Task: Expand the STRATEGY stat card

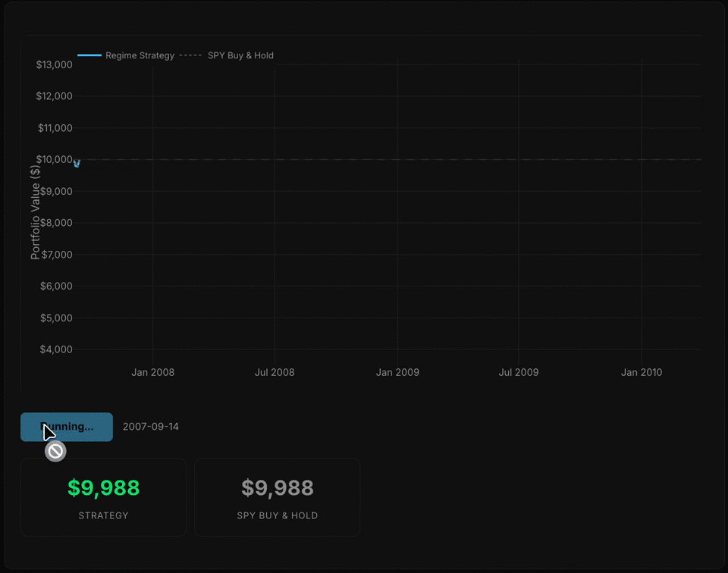Action: 103,496
